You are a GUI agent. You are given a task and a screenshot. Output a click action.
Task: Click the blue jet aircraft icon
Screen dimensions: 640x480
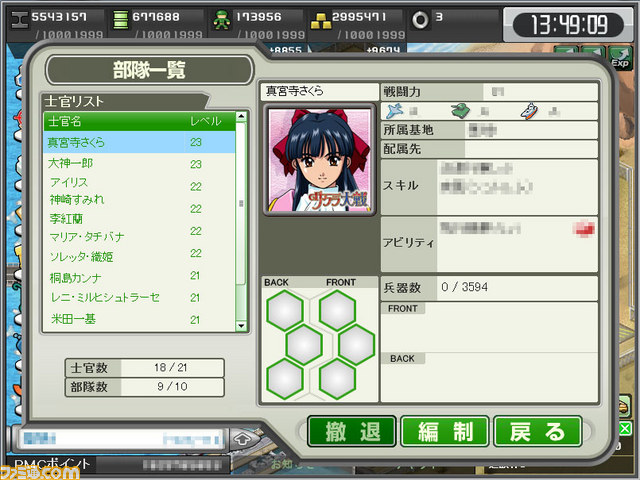[x=394, y=111]
